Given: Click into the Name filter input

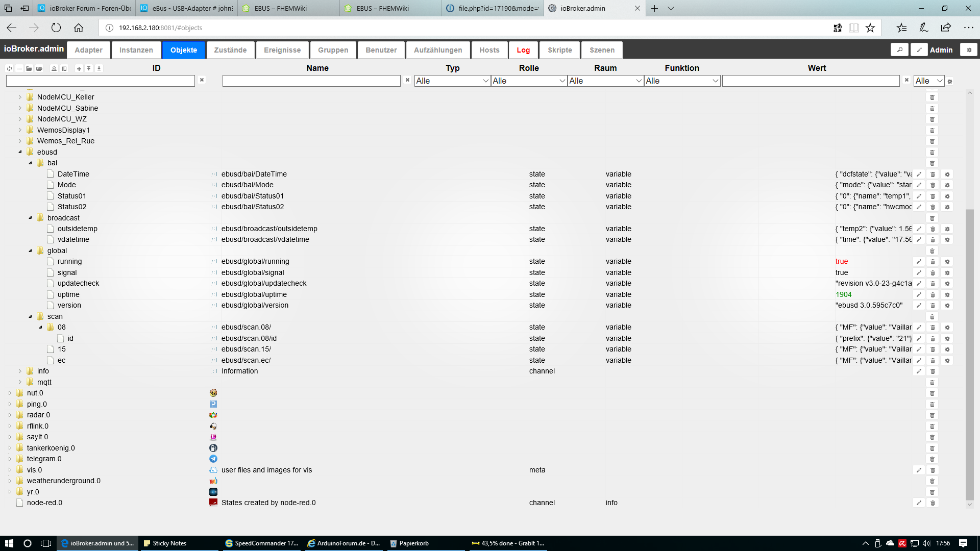Looking at the screenshot, I should (x=311, y=81).
